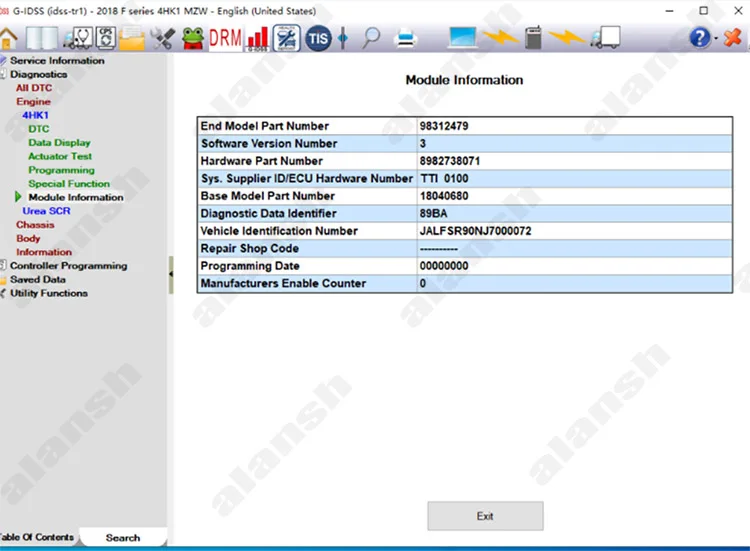Open Programming under 4HK1
This screenshot has height=551, width=750.
pyautogui.click(x=61, y=170)
